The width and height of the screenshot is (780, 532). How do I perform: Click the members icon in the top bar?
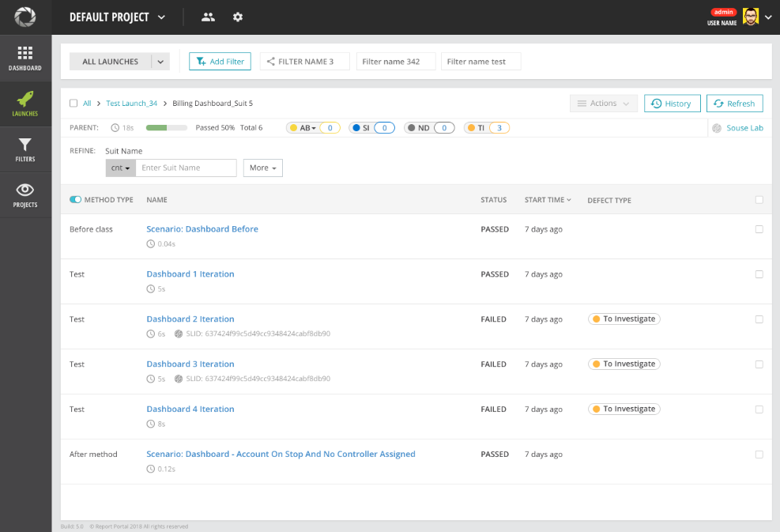pos(208,17)
